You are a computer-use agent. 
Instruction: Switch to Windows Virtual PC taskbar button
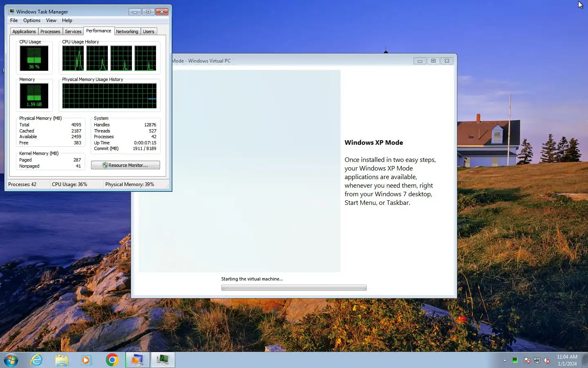[x=137, y=360]
